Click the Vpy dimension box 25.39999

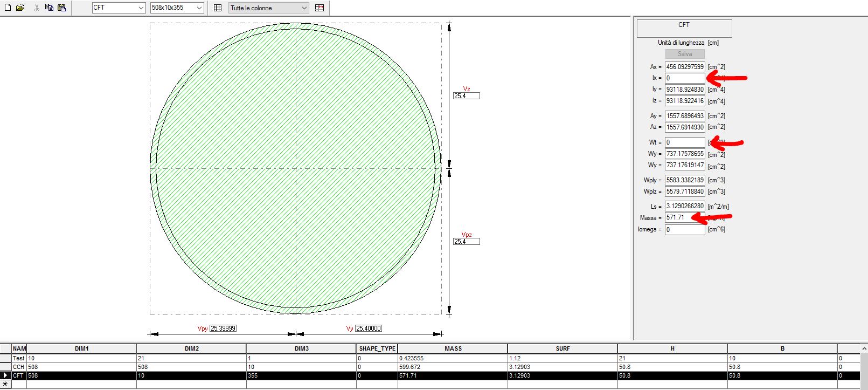click(x=223, y=328)
